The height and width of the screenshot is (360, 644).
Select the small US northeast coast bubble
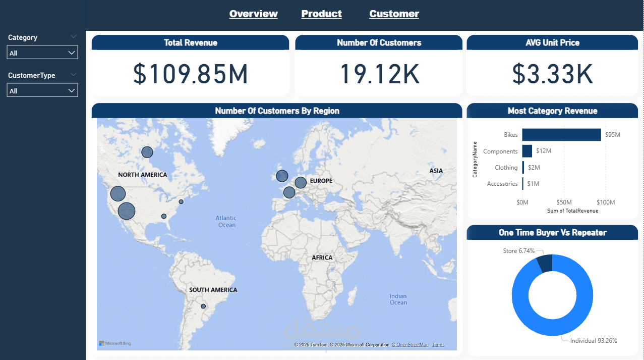pyautogui.click(x=181, y=201)
